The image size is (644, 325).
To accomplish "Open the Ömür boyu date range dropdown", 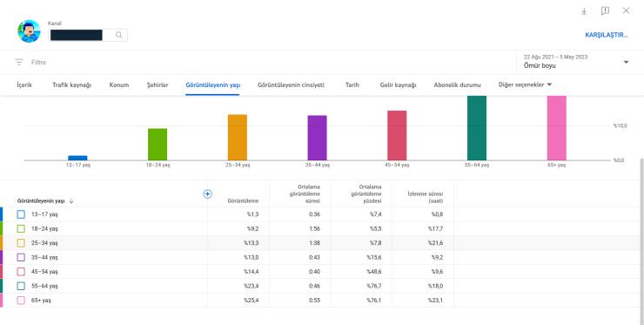I will [x=576, y=62].
